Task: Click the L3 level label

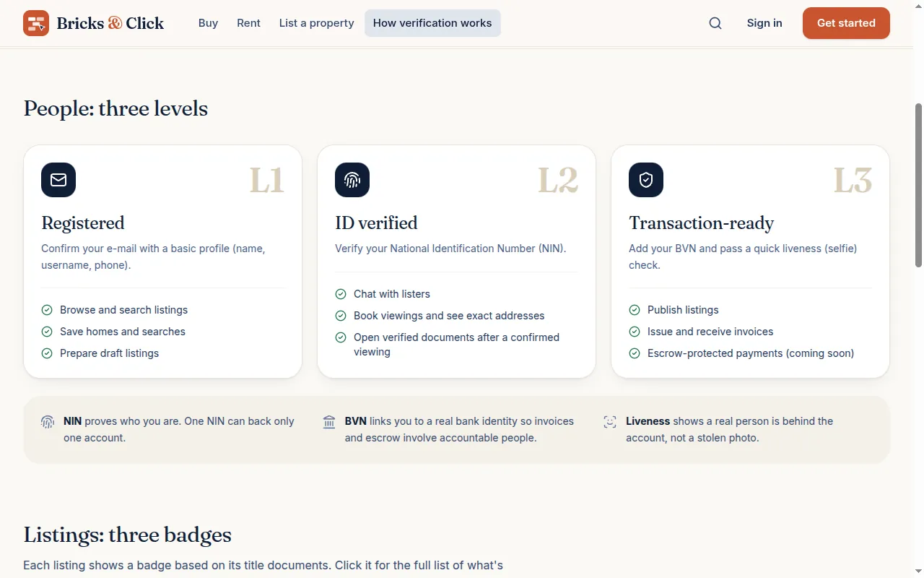Action: coord(853,181)
